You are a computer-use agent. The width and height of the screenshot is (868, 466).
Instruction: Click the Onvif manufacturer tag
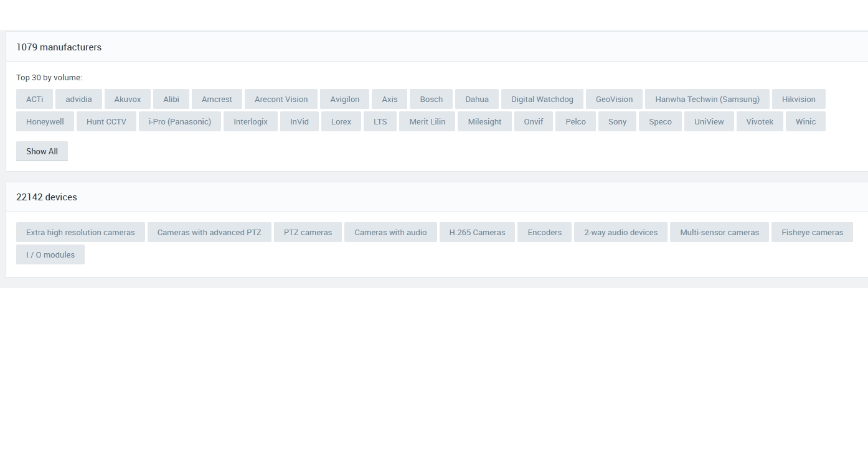click(x=533, y=121)
